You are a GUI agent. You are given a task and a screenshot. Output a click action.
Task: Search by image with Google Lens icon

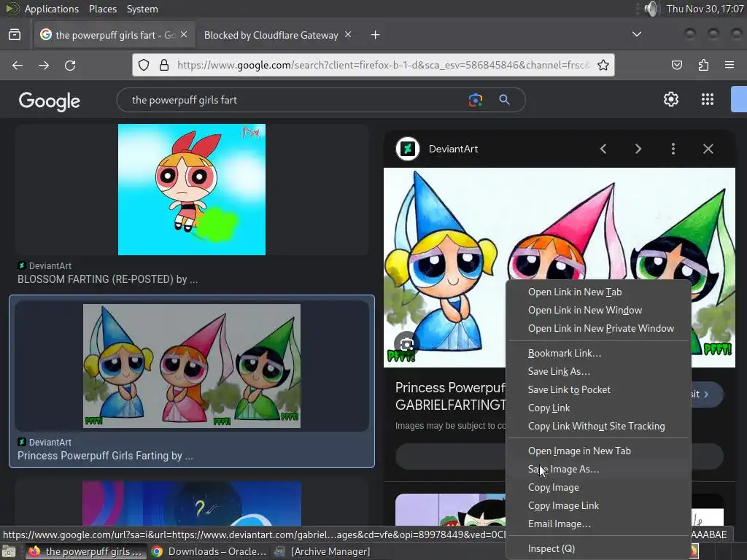click(x=476, y=99)
